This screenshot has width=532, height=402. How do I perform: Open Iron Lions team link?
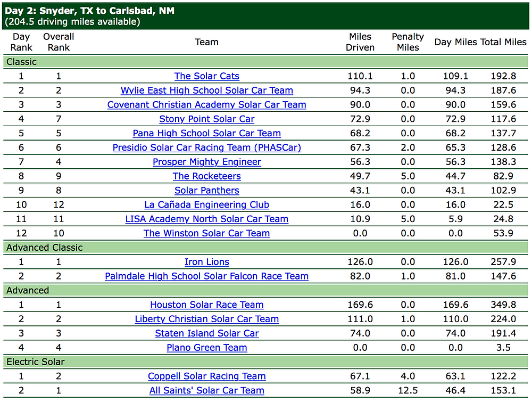206,262
